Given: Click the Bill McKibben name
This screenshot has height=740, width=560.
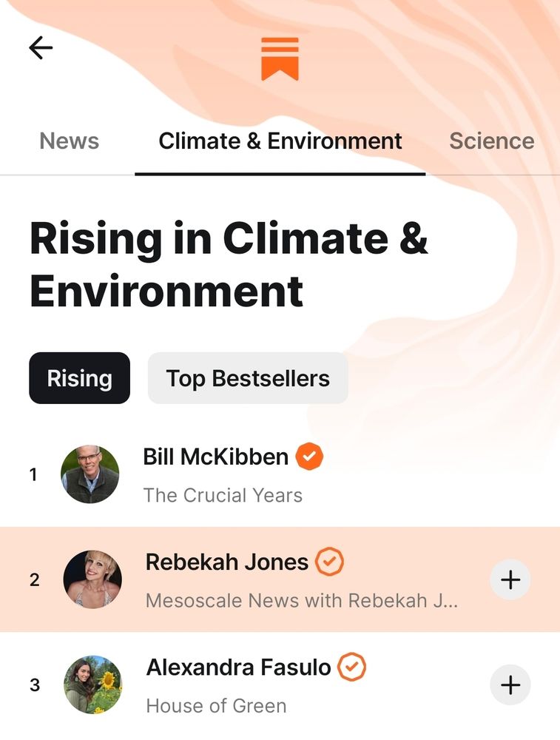Looking at the screenshot, I should pos(215,457).
